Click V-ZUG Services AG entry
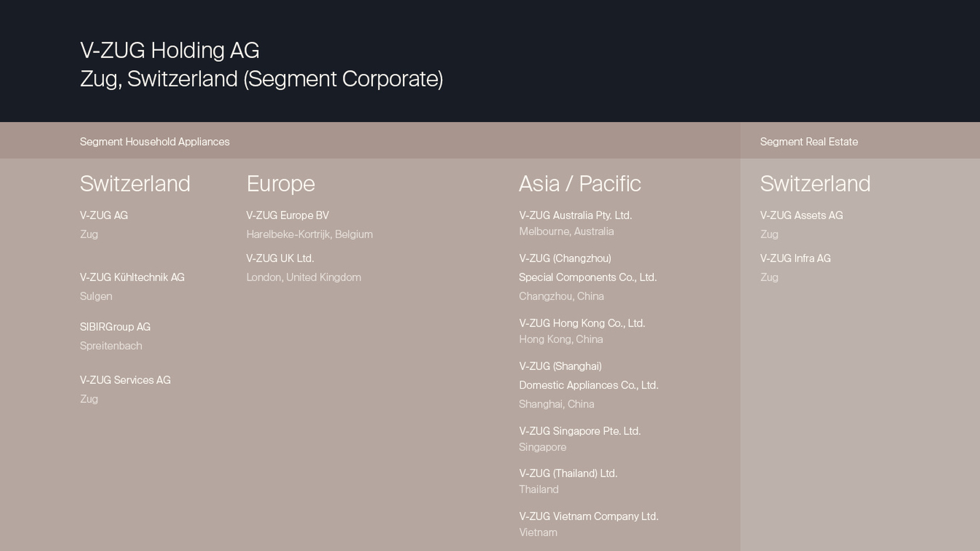 click(125, 380)
